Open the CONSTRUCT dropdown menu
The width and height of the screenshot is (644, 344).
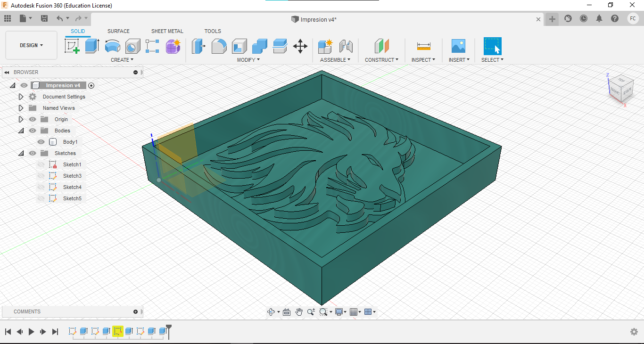tap(382, 60)
